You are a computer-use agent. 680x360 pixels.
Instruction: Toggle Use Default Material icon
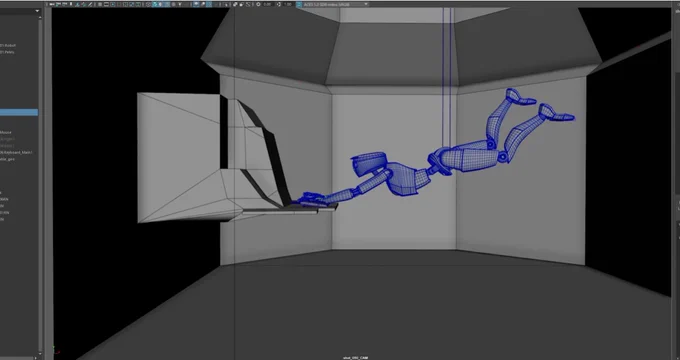tap(161, 4)
